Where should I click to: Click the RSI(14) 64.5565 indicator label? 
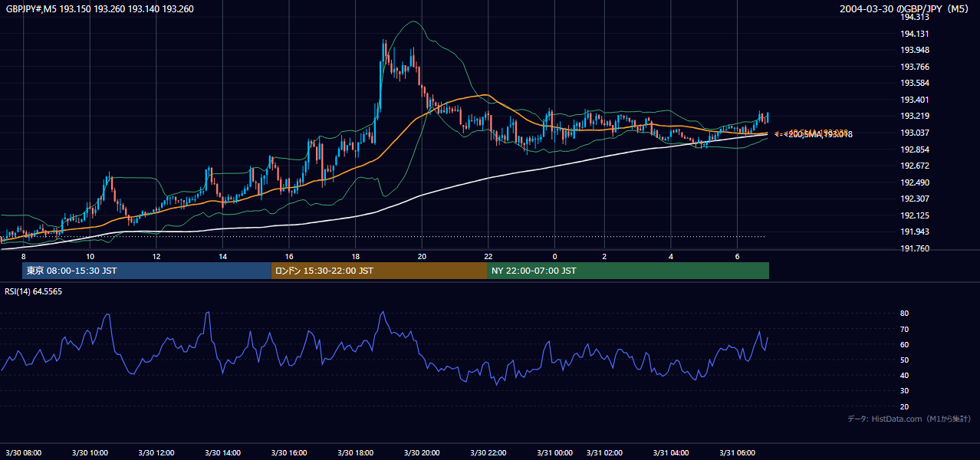[x=34, y=291]
